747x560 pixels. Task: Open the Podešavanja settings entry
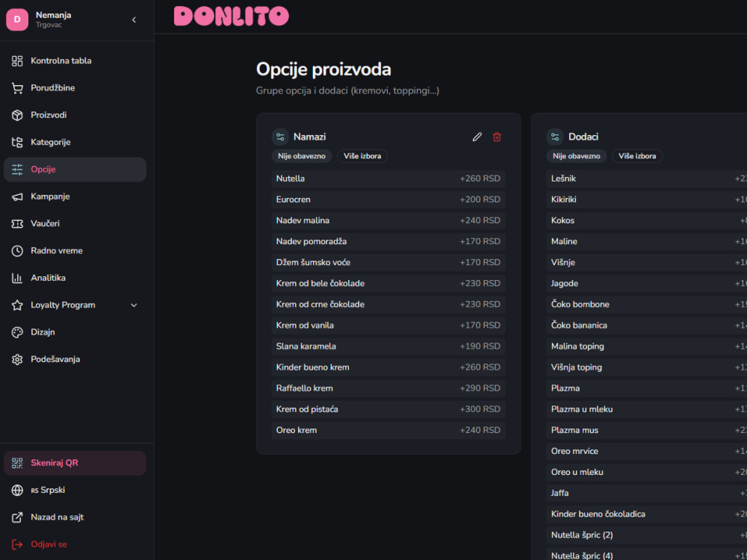pyautogui.click(x=75, y=360)
